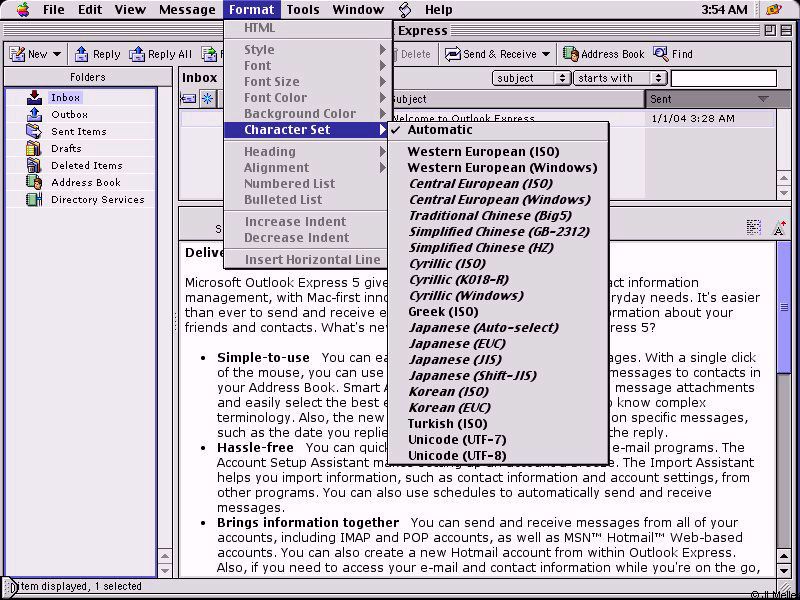Select the Directory Services folder label
Image resolution: width=800 pixels, height=600 pixels.
coord(97,199)
